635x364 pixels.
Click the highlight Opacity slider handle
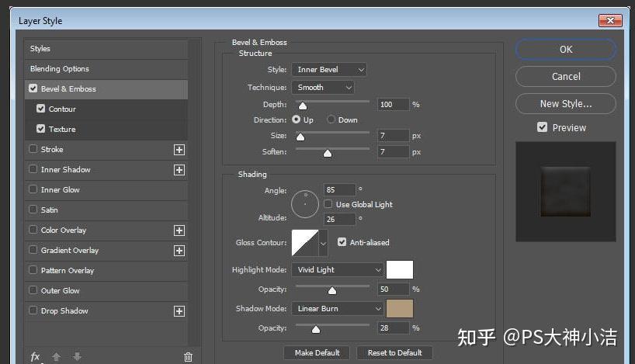coord(332,291)
